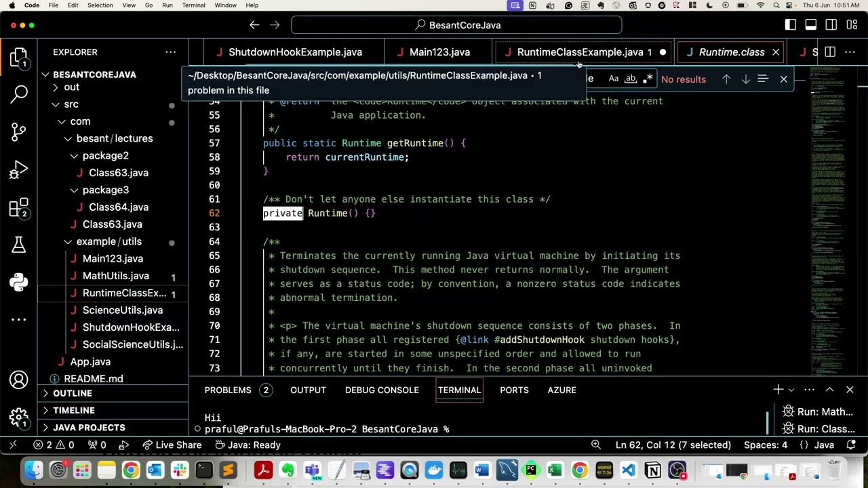The height and width of the screenshot is (488, 868).
Task: Maximize the panel with chevron up
Action: [829, 390]
